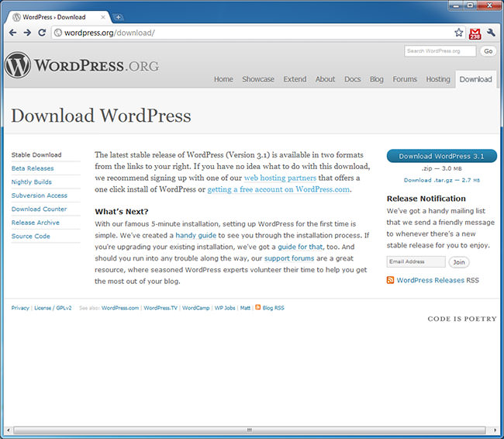This screenshot has width=504, height=439.
Task: Select the Download nav tab
Action: point(476,79)
